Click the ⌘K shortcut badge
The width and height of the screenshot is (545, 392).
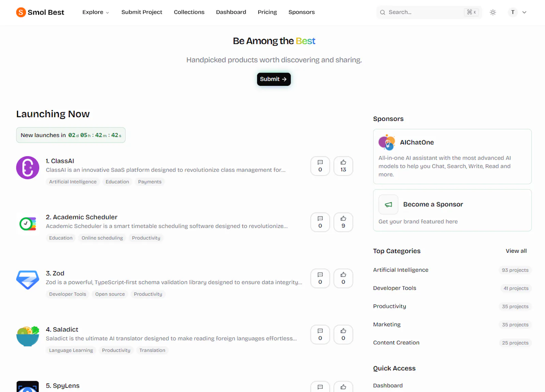[x=471, y=12]
